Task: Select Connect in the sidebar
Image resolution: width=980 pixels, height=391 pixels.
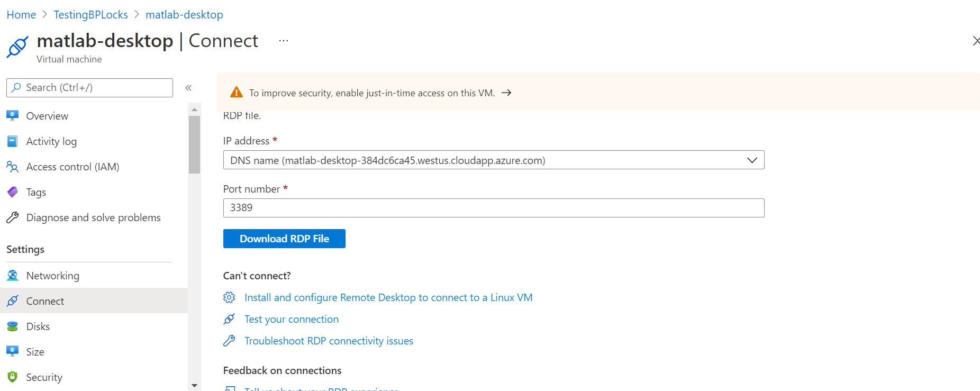Action: click(x=94, y=301)
